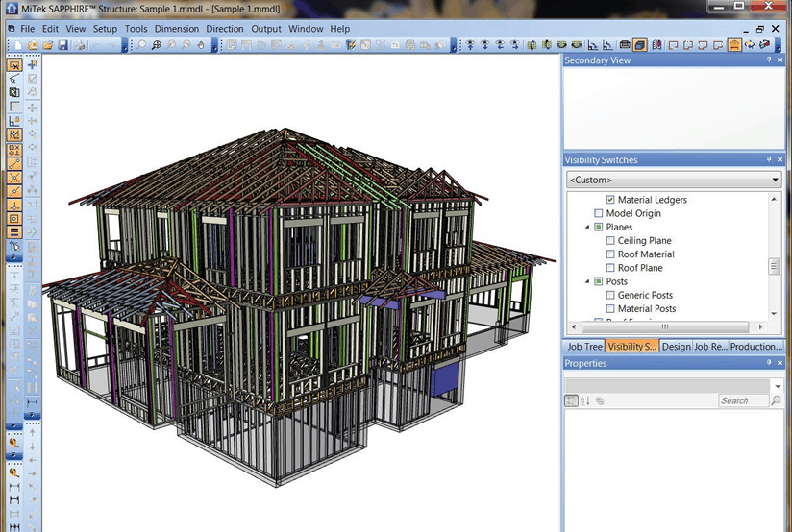
Task: Click the Properties Search input field
Action: (x=743, y=400)
